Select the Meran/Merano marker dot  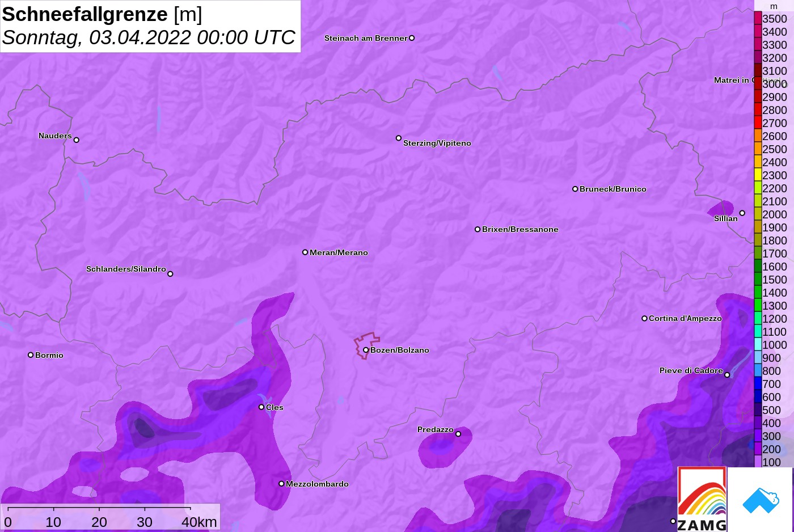pos(305,252)
